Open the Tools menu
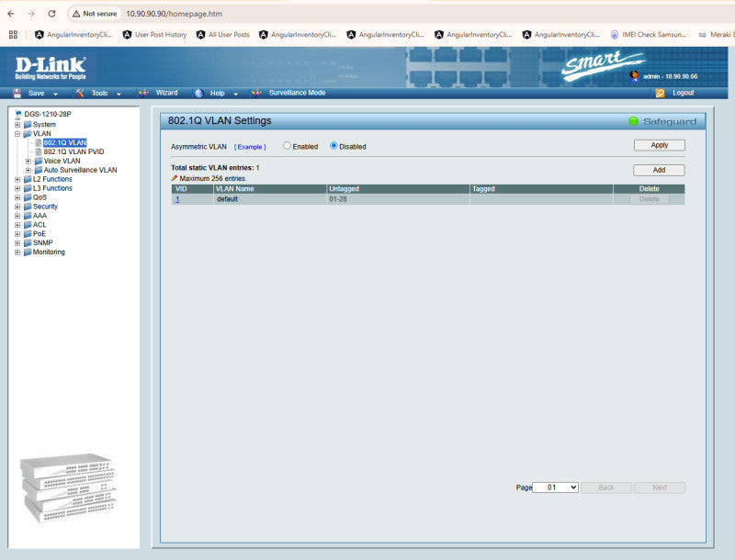This screenshot has width=735, height=560. (99, 93)
